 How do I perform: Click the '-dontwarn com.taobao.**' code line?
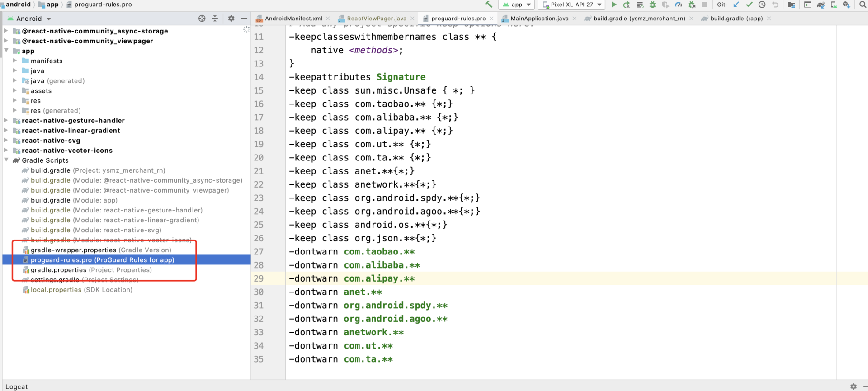(x=352, y=252)
